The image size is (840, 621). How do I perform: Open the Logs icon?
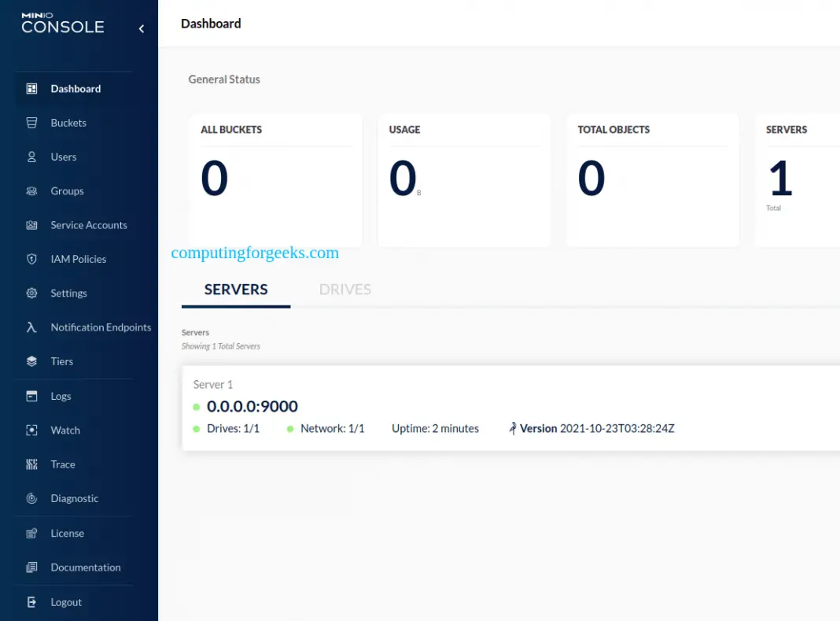click(31, 396)
